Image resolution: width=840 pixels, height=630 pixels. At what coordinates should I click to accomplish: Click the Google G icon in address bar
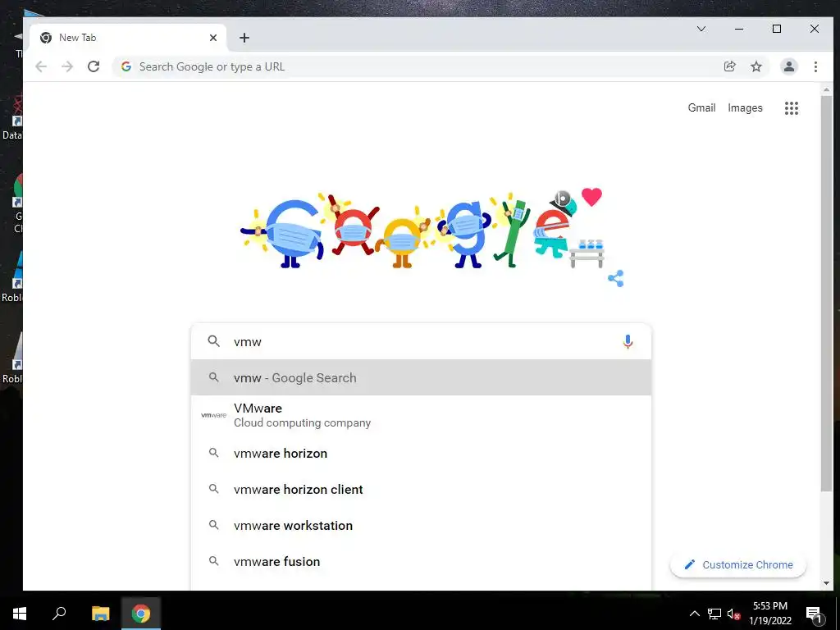pyautogui.click(x=126, y=66)
